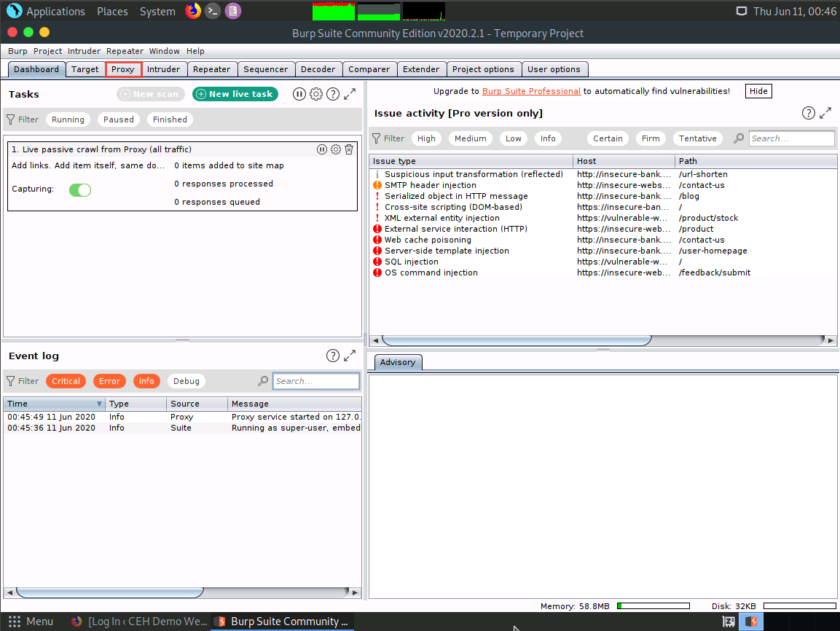Expand the Event log panel
The image size is (840, 631).
click(350, 356)
